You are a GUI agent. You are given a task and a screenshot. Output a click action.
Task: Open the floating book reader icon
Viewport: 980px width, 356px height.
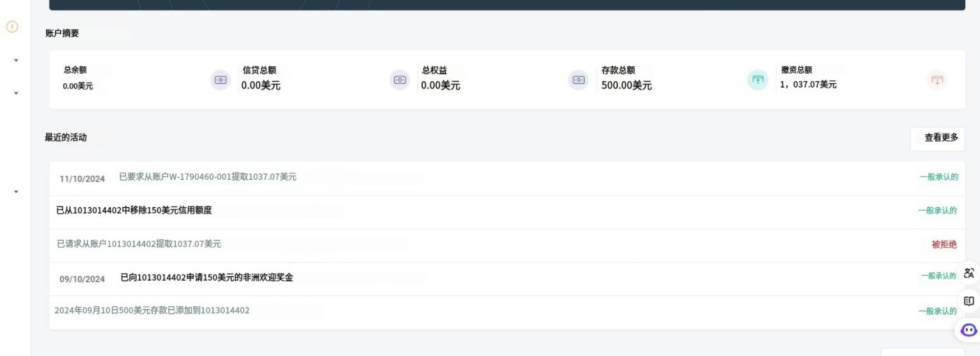click(x=968, y=301)
